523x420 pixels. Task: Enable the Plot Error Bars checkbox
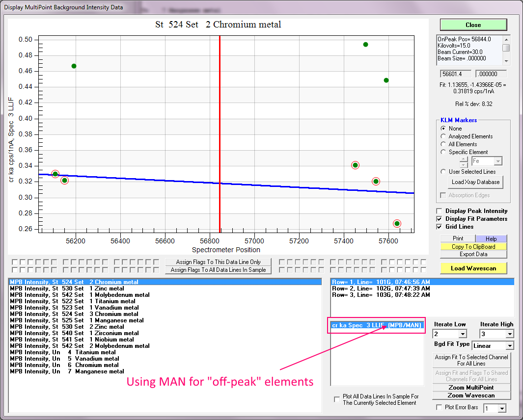[440, 407]
